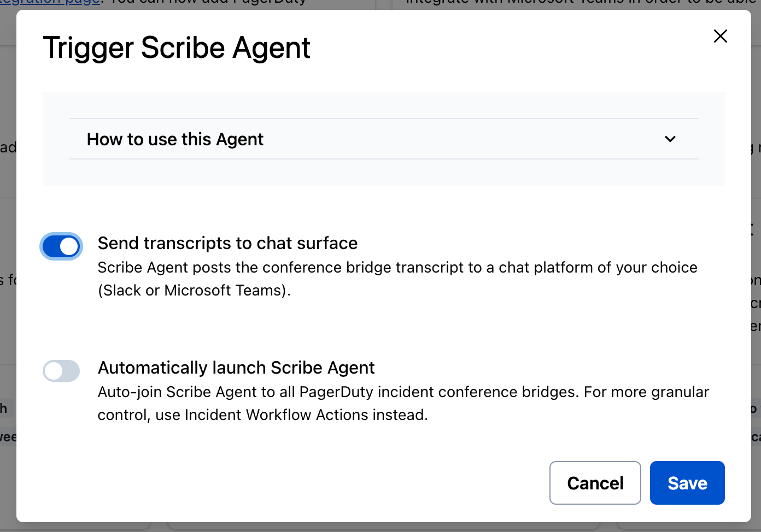Click the white knob of the transcripts switch

click(69, 246)
